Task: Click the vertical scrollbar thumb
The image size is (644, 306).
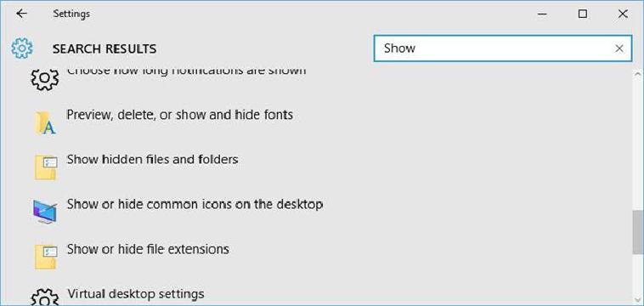Action: (x=637, y=232)
